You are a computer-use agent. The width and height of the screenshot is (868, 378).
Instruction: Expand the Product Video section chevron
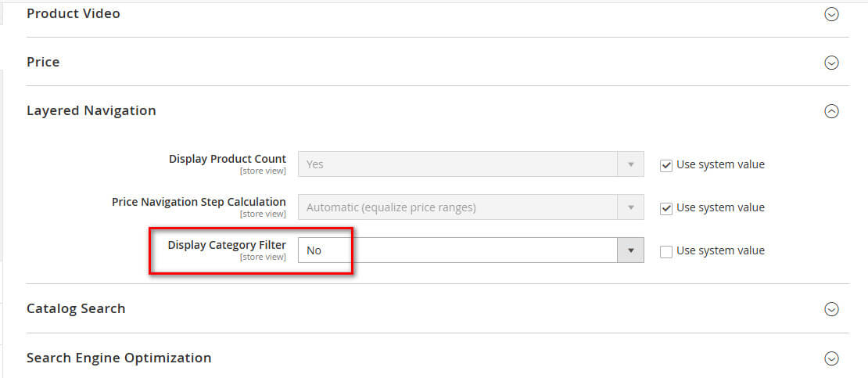(831, 14)
